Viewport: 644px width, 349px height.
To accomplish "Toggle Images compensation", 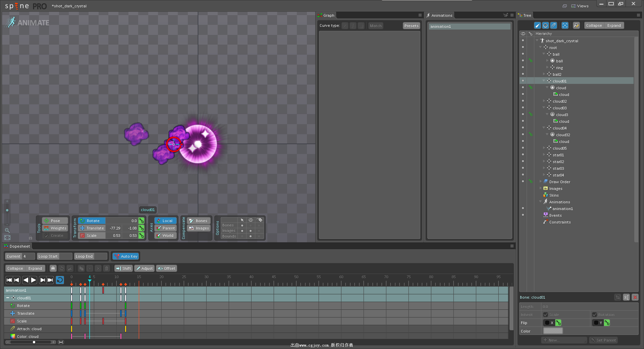I will tap(199, 228).
